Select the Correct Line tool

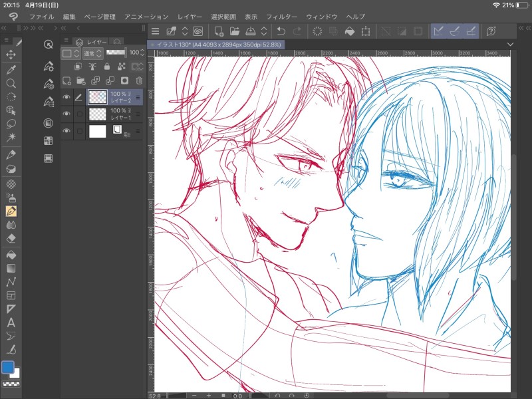pyautogui.click(x=11, y=349)
